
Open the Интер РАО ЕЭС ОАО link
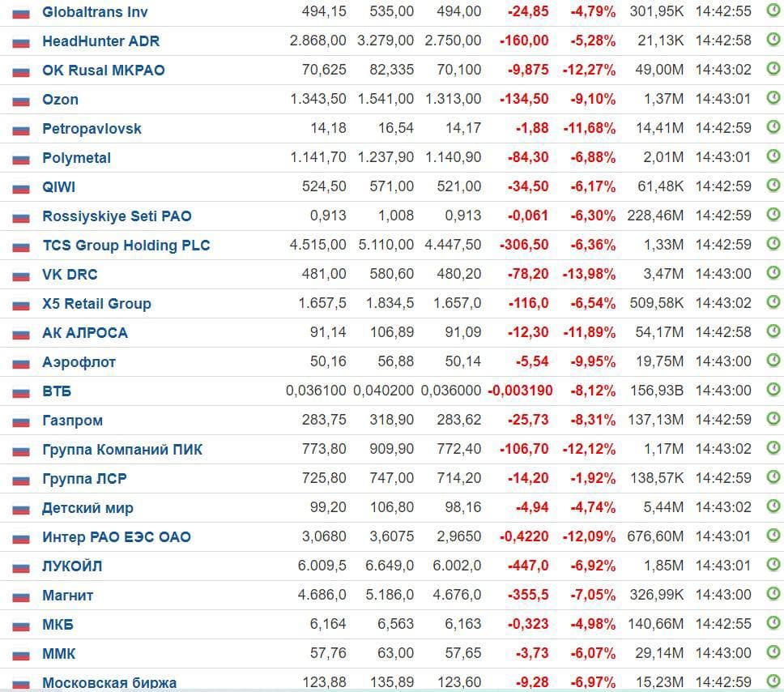click(x=117, y=537)
